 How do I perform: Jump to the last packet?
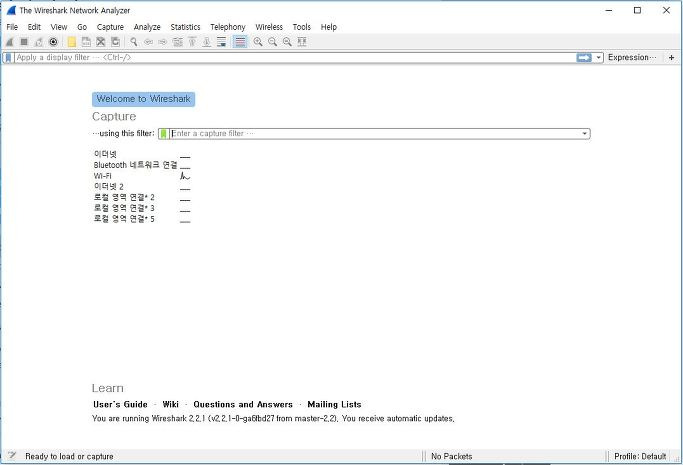coord(206,42)
